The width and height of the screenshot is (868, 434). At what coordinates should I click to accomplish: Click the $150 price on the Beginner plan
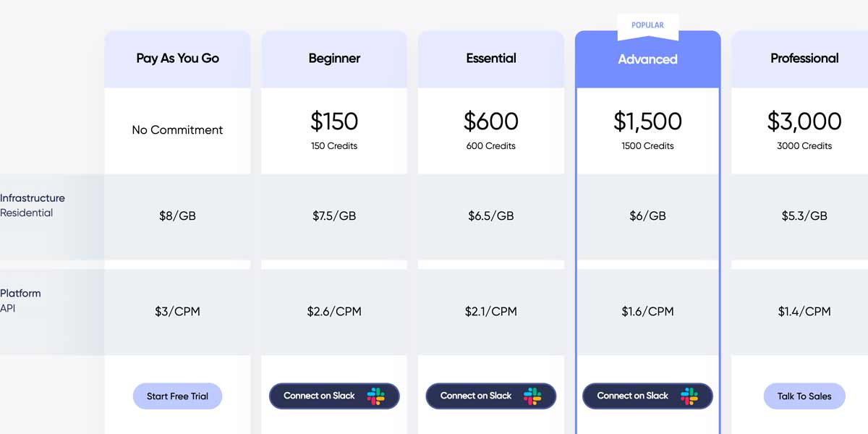(334, 122)
